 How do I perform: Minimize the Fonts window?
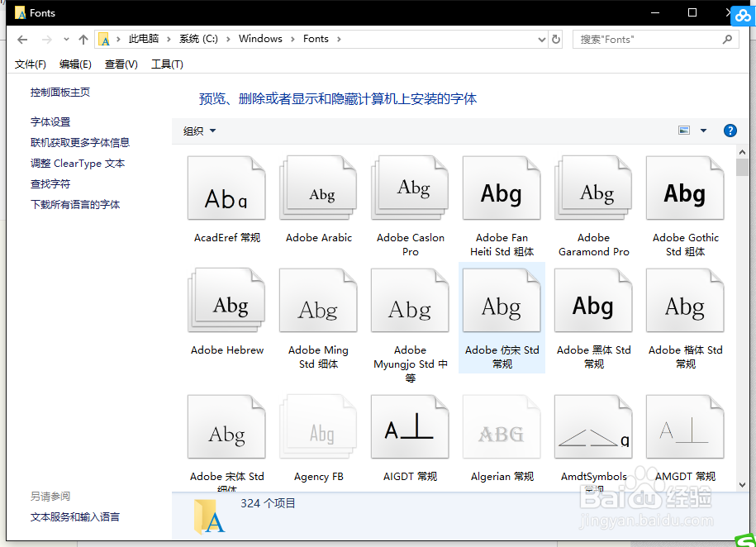[654, 12]
